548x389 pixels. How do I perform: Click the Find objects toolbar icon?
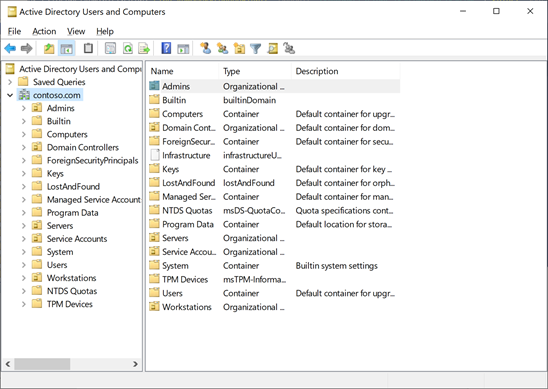coord(273,48)
